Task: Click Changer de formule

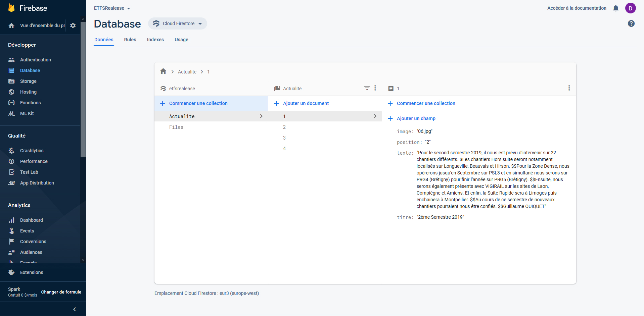Action: [x=61, y=292]
